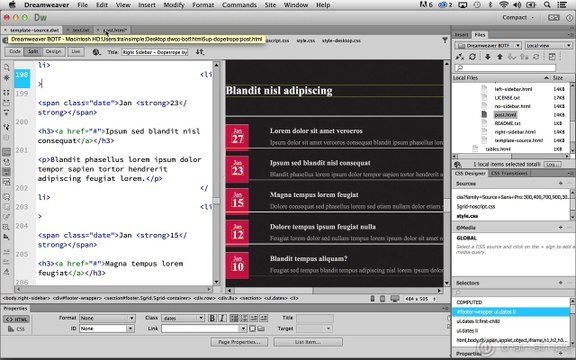The height and width of the screenshot is (360, 576).
Task: Click the Outdent icon in Properties
Action: pyautogui.click(x=253, y=318)
